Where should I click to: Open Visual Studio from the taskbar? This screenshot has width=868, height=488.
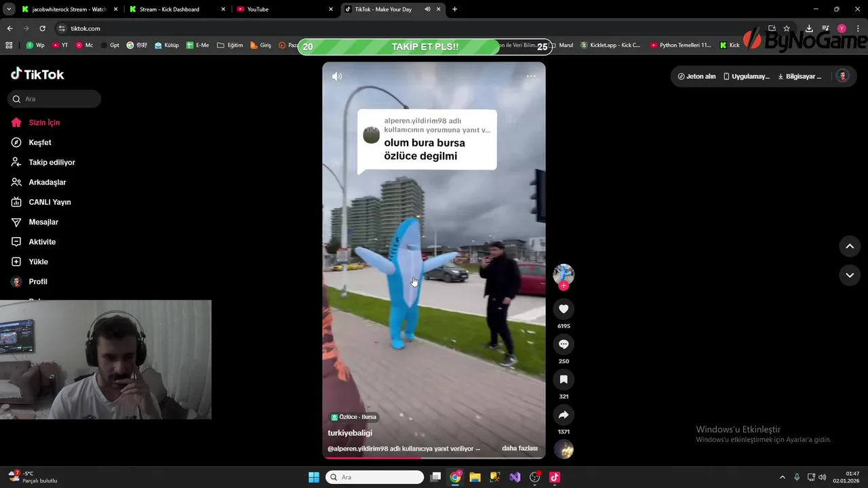pyautogui.click(x=515, y=477)
